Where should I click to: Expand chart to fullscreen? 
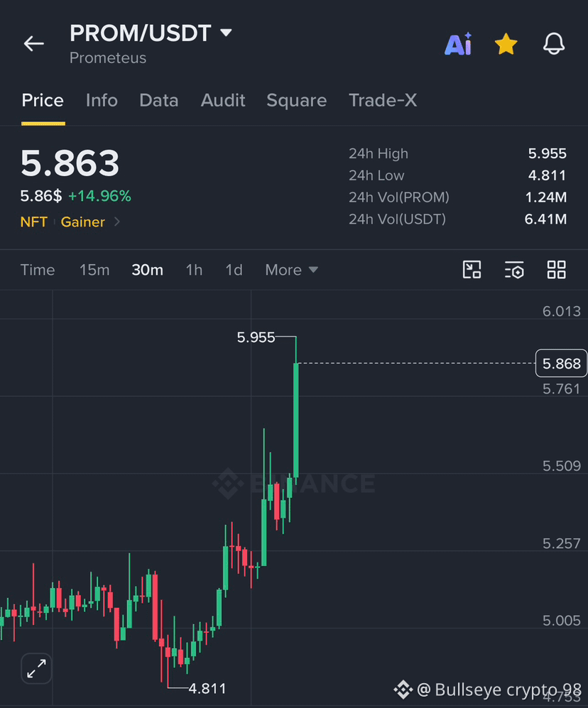click(37, 668)
